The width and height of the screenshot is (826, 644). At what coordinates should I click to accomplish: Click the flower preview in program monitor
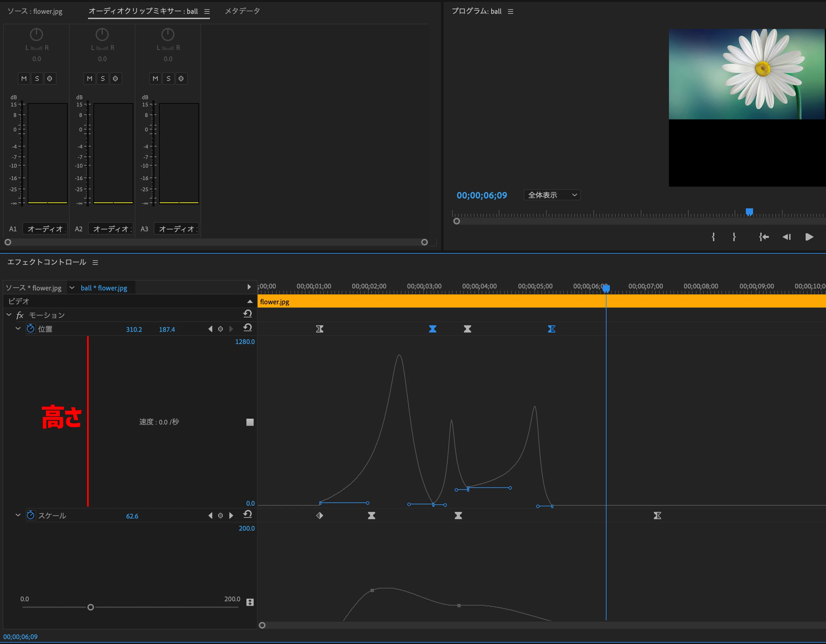pos(747,74)
